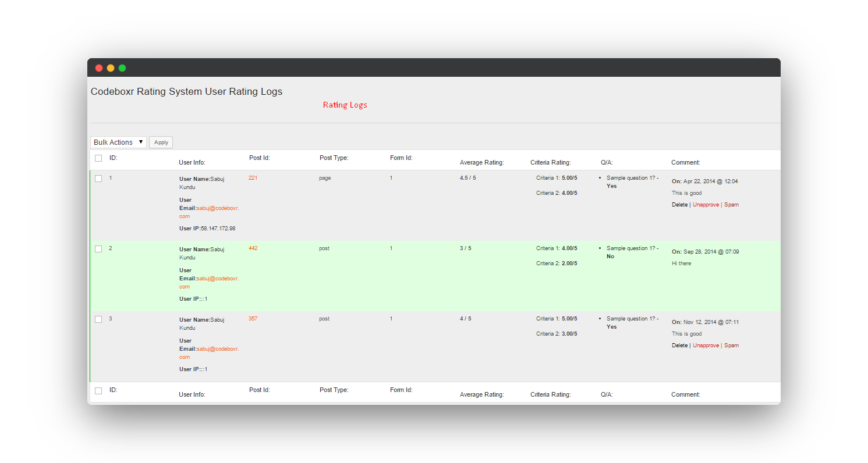Image resolution: width=868 pixels, height=463 pixels.
Task: Mark the Apr 22, 2014 comment as Spam
Action: point(731,205)
